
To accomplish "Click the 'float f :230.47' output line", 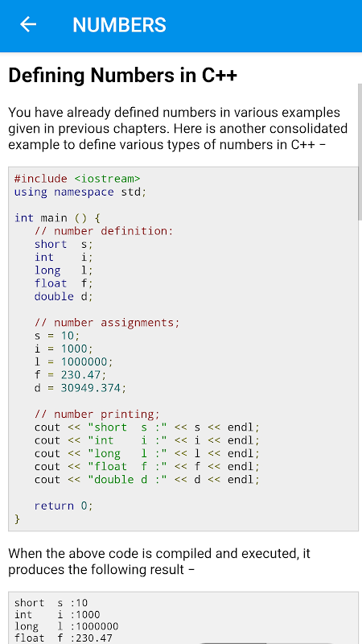I will tap(64, 638).
